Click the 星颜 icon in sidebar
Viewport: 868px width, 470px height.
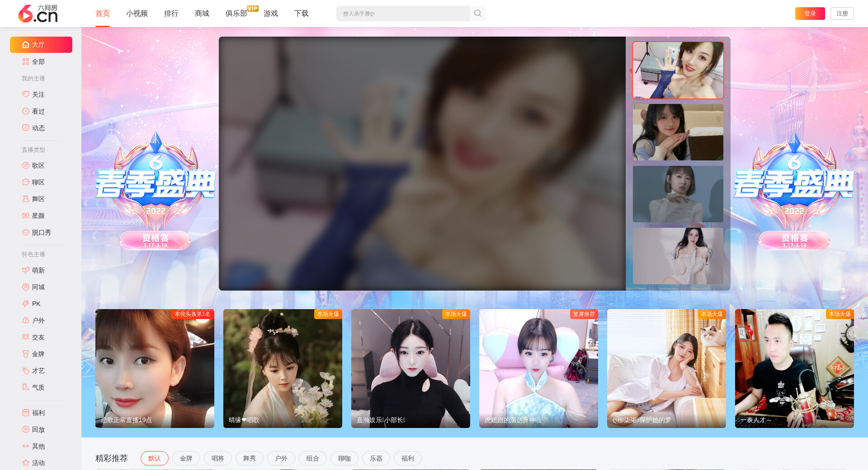tap(26, 216)
